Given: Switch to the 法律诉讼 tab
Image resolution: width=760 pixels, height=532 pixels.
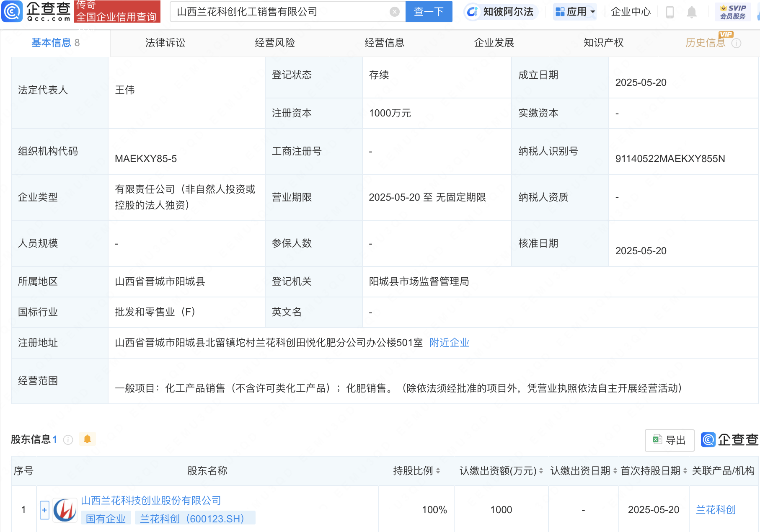Looking at the screenshot, I should coord(165,43).
